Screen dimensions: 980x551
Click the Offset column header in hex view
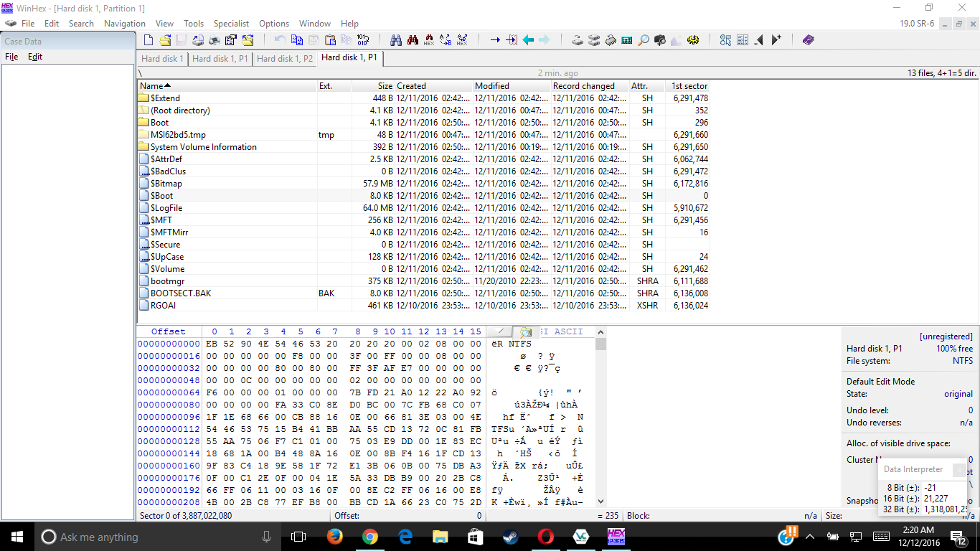pos(168,331)
